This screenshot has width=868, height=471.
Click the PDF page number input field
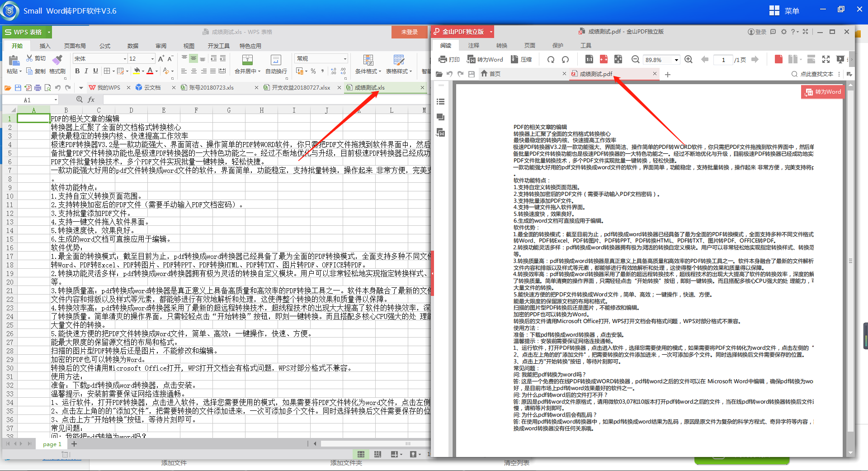(x=723, y=60)
